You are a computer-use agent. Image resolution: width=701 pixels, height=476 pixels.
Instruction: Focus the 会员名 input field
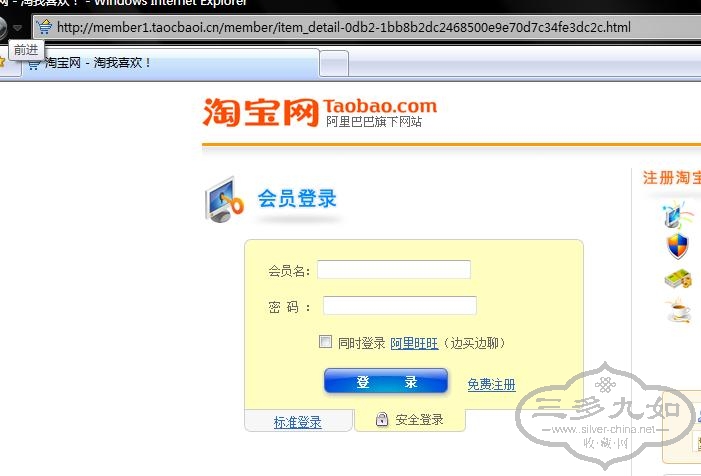click(x=394, y=270)
